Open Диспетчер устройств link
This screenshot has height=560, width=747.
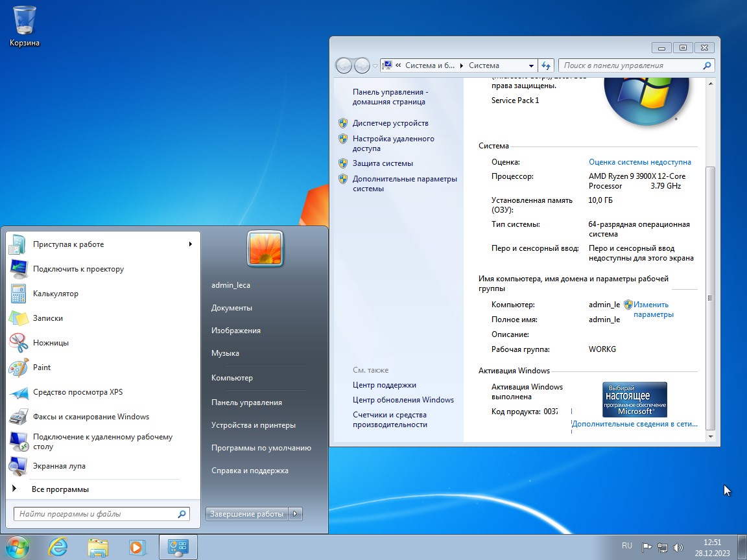pyautogui.click(x=390, y=123)
